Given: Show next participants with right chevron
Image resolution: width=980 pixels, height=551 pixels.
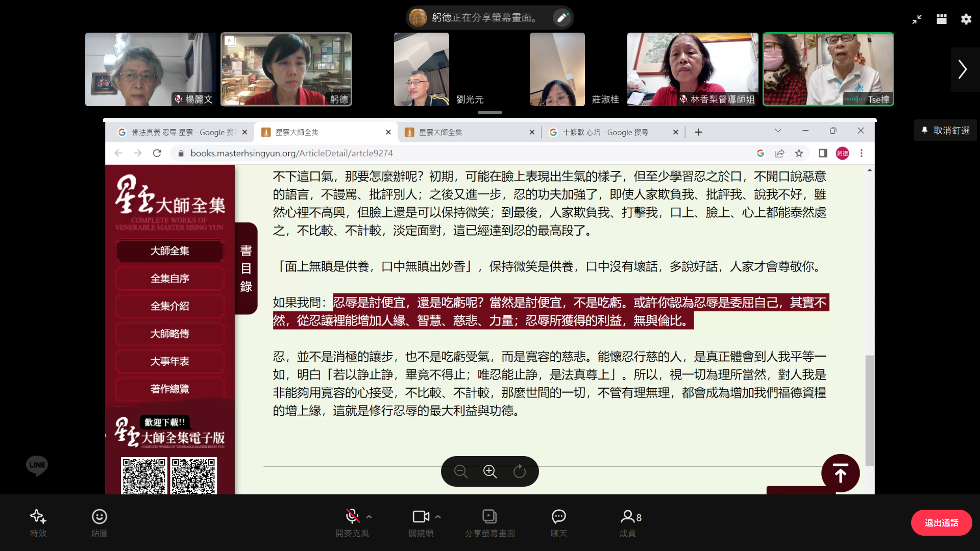Looking at the screenshot, I should [963, 69].
